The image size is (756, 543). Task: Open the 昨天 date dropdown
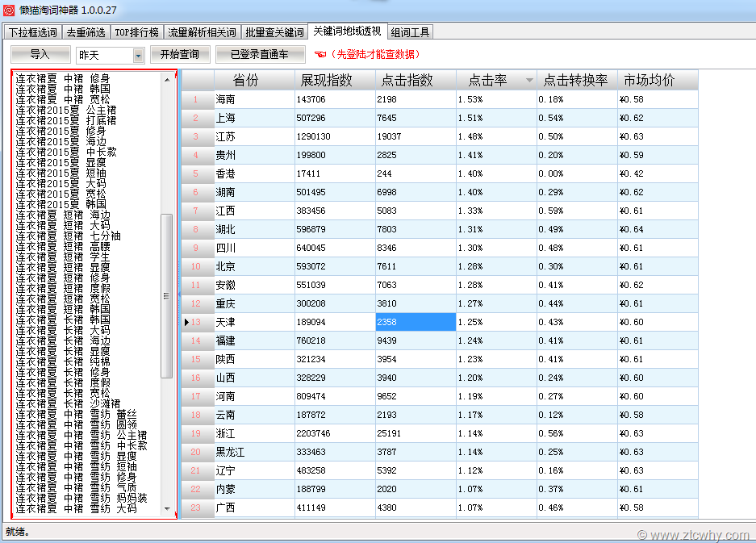[x=138, y=55]
